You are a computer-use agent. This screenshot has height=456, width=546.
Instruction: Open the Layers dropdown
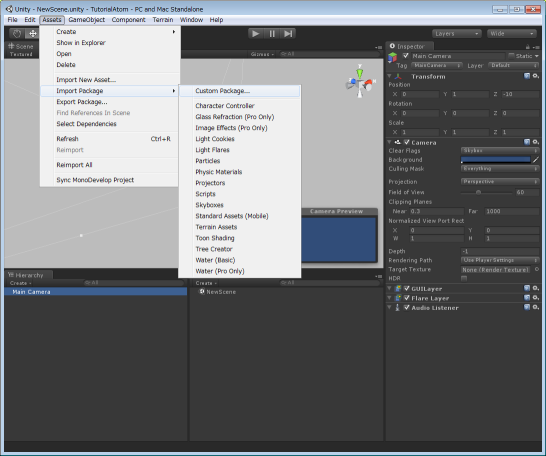point(457,34)
